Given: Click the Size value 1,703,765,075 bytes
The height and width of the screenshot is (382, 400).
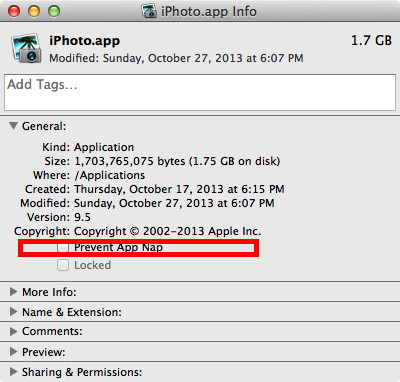Looking at the screenshot, I should tap(177, 161).
